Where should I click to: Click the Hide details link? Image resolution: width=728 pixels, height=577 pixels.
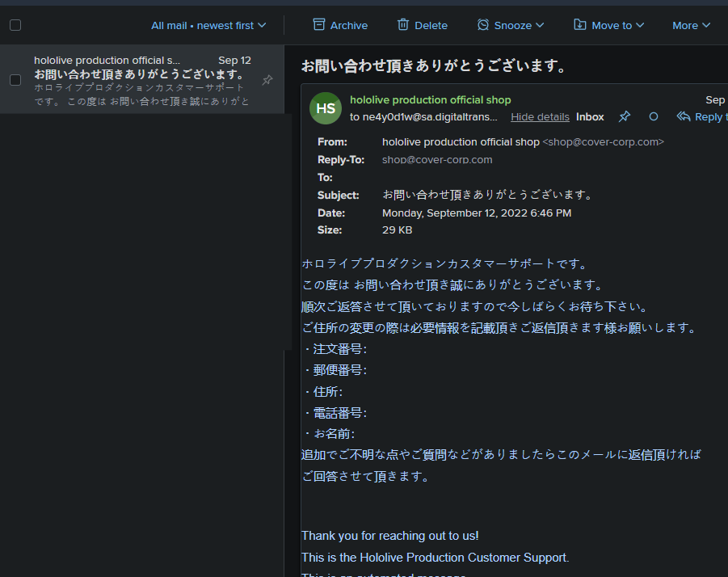pyautogui.click(x=540, y=117)
